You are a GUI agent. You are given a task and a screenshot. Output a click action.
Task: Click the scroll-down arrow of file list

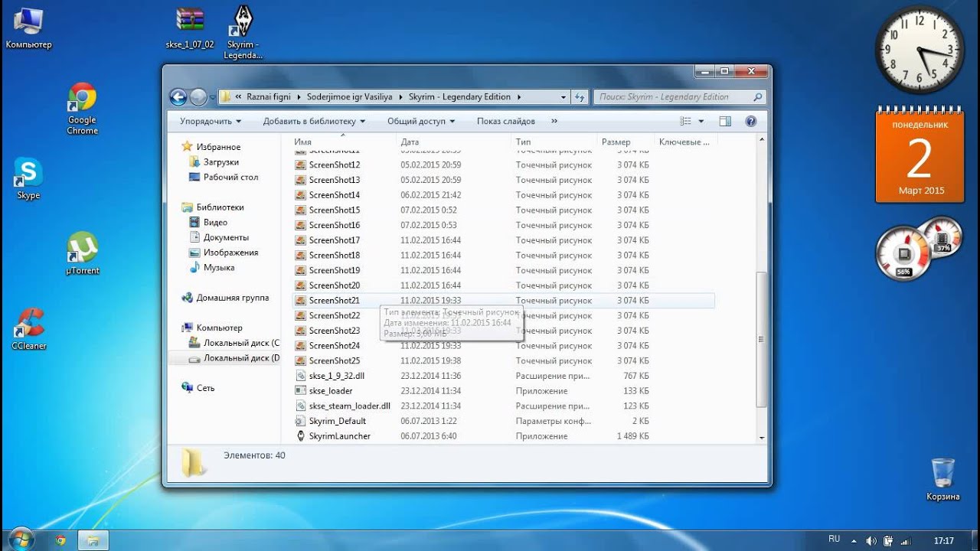[x=761, y=437]
